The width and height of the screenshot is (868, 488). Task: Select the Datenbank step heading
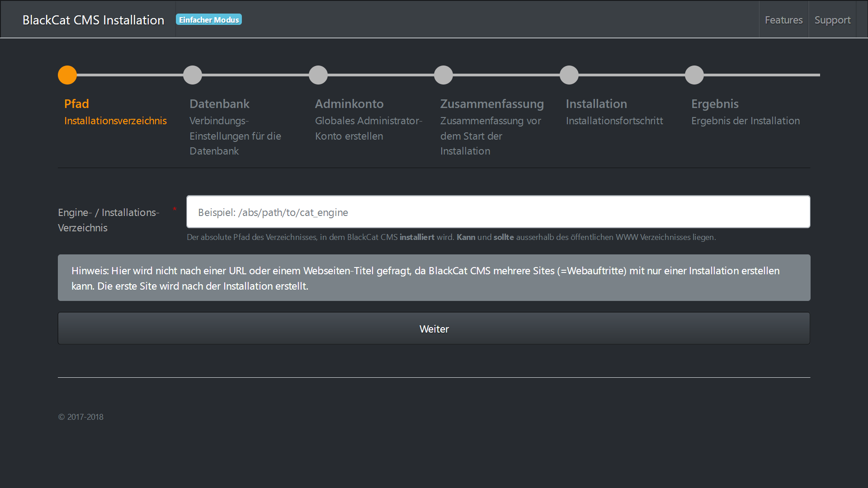click(219, 104)
